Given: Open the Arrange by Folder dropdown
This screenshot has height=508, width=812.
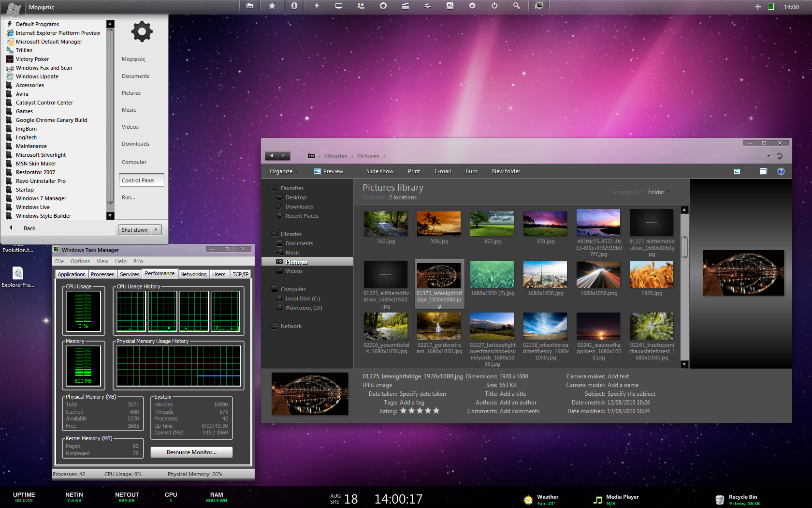Looking at the screenshot, I should pyautogui.click(x=659, y=192).
